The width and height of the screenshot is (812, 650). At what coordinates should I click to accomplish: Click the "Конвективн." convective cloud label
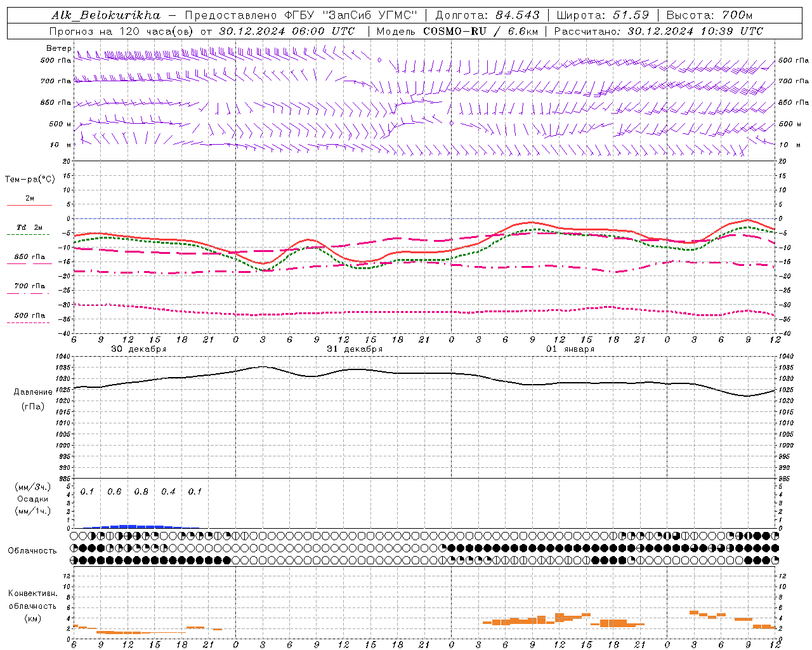(x=32, y=594)
